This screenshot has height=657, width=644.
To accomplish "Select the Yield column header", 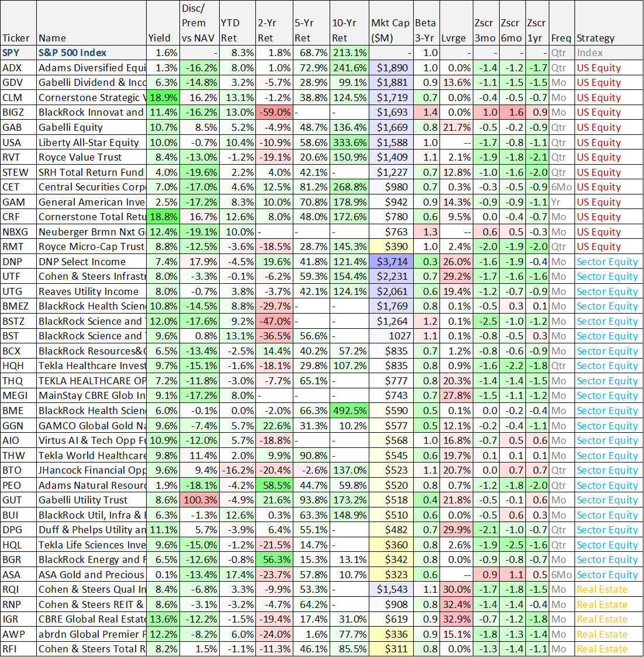I will (162, 23).
